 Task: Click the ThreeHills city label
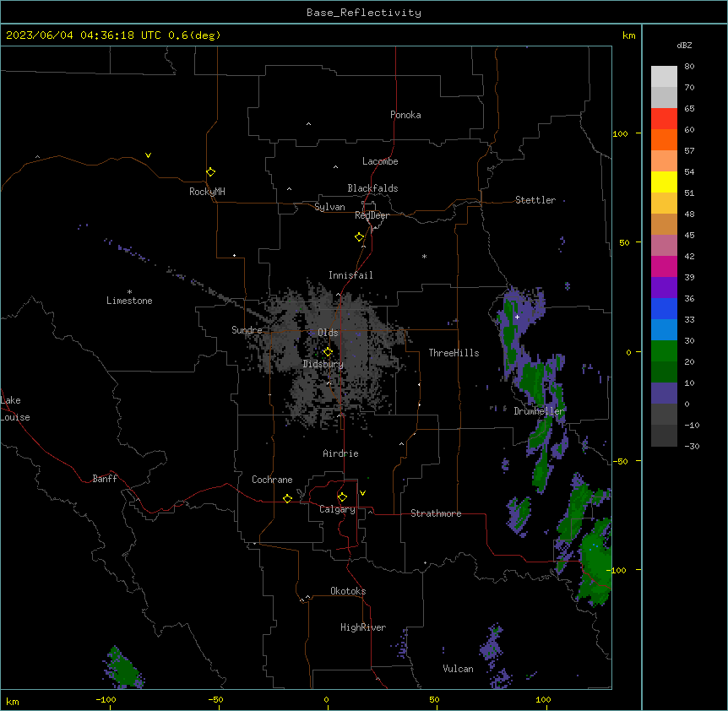coord(454,353)
